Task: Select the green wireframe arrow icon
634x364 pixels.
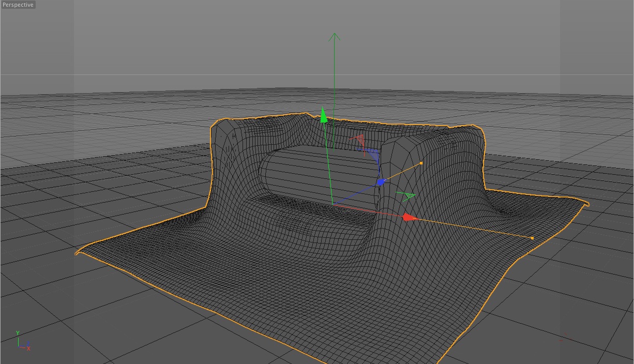Action: click(406, 196)
